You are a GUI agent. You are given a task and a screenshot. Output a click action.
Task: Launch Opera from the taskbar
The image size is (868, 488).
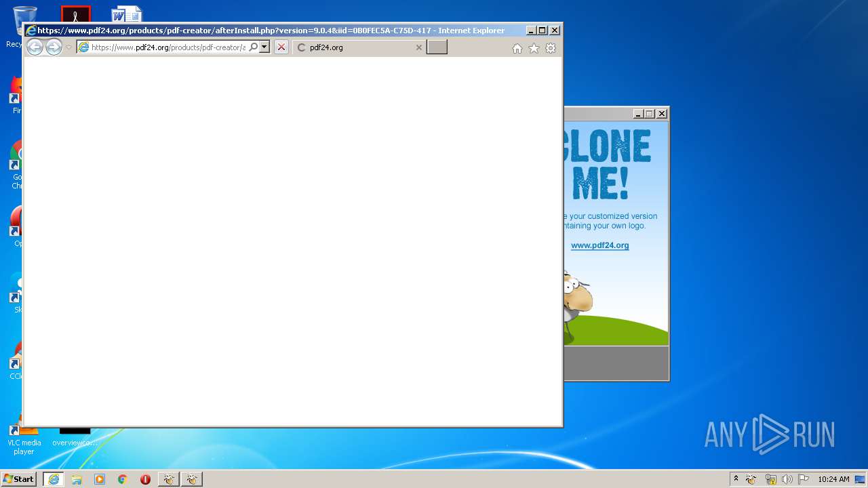(x=145, y=479)
